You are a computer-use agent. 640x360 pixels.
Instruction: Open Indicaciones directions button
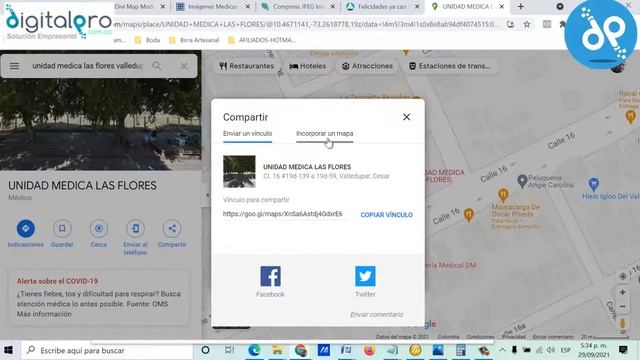point(25,229)
